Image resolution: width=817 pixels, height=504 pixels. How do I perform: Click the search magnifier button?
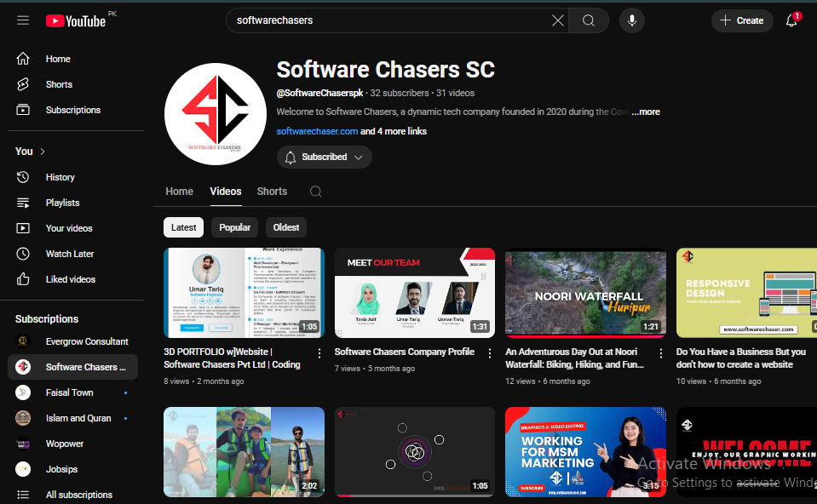click(589, 20)
